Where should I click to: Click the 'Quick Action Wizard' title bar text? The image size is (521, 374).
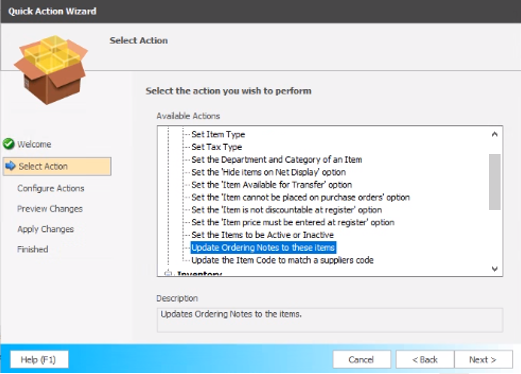tap(52, 11)
